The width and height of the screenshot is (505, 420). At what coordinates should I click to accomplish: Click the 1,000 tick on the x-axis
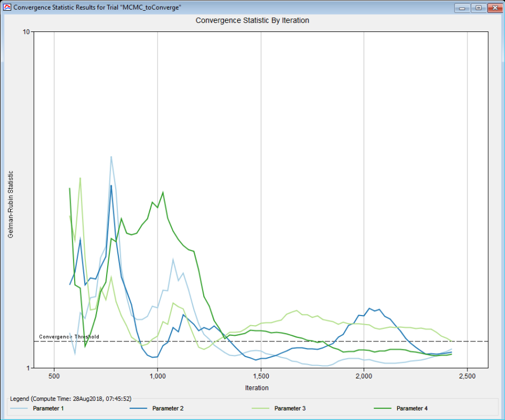pyautogui.click(x=157, y=376)
